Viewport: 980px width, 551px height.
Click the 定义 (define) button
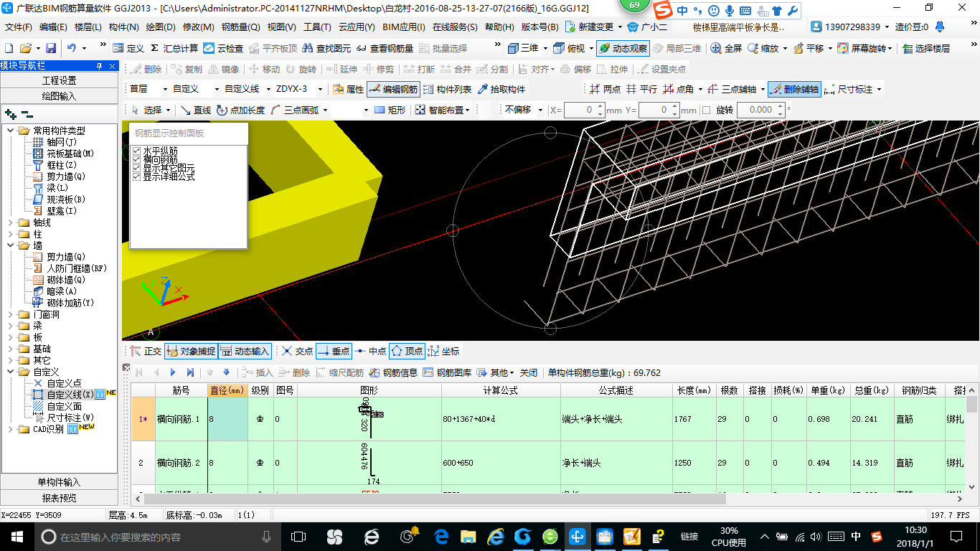click(x=129, y=48)
